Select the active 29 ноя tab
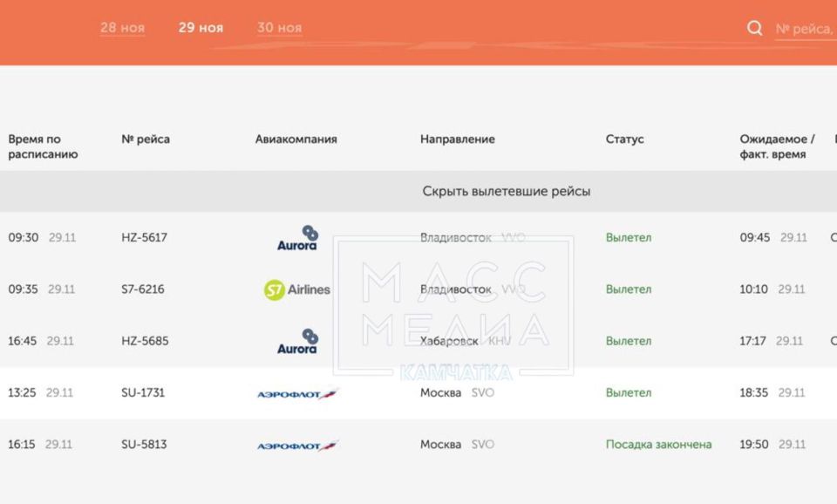 point(201,27)
